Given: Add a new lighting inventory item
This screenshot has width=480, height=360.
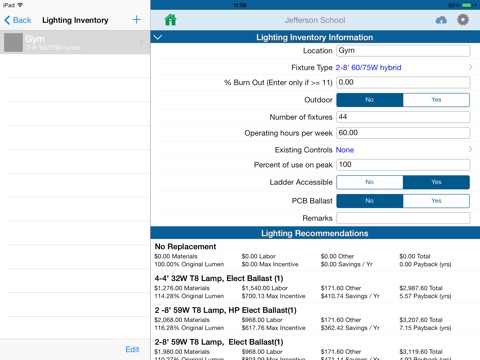Looking at the screenshot, I should (136, 20).
